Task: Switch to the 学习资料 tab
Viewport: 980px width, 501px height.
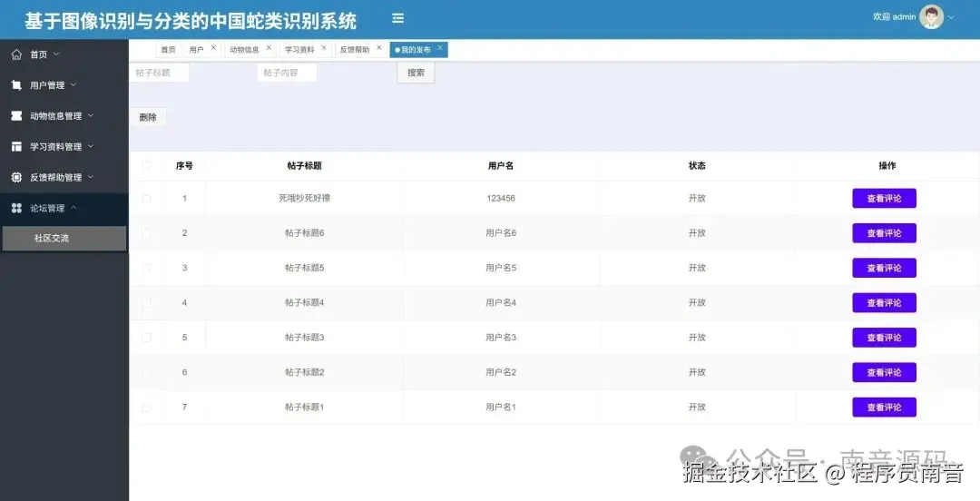Action: click(x=299, y=49)
